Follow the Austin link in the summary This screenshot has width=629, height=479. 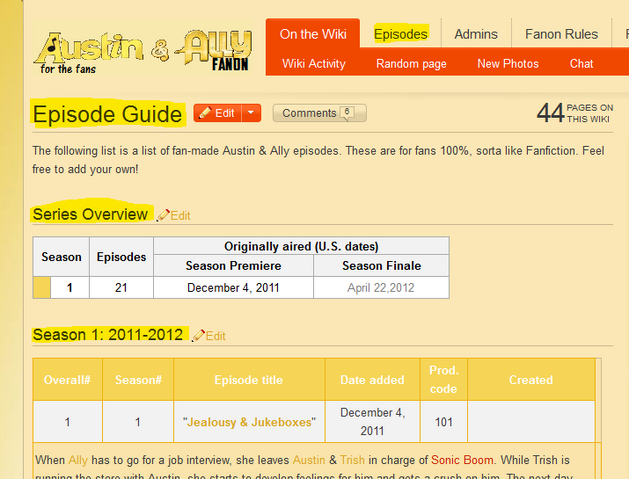click(x=309, y=460)
